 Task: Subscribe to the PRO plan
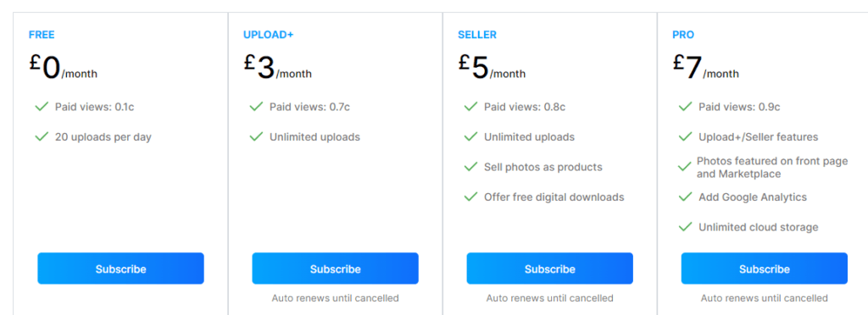tap(764, 268)
